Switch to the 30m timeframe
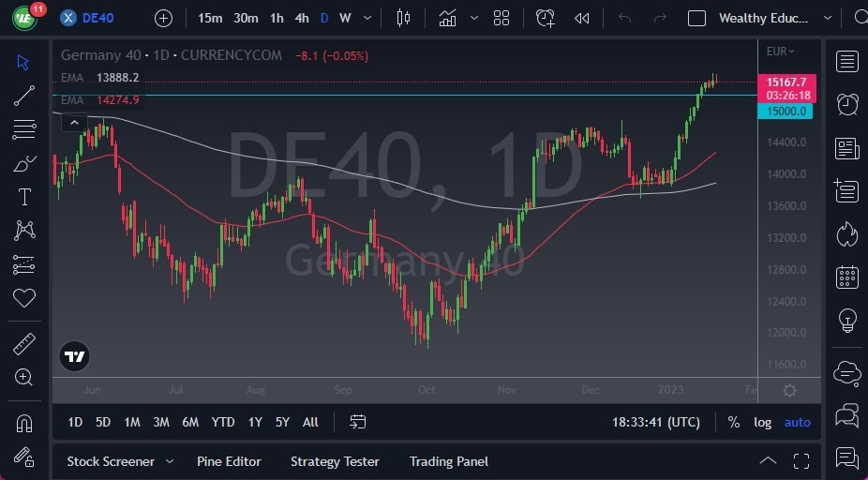Screen dimensions: 868x480 pos(246,18)
